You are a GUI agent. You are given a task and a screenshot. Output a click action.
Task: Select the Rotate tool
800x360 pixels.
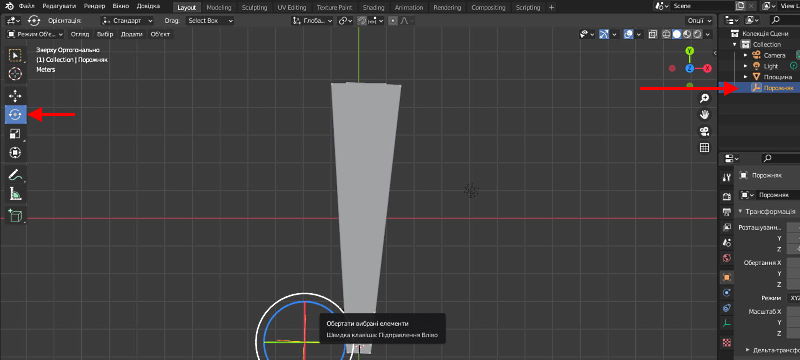pos(15,115)
